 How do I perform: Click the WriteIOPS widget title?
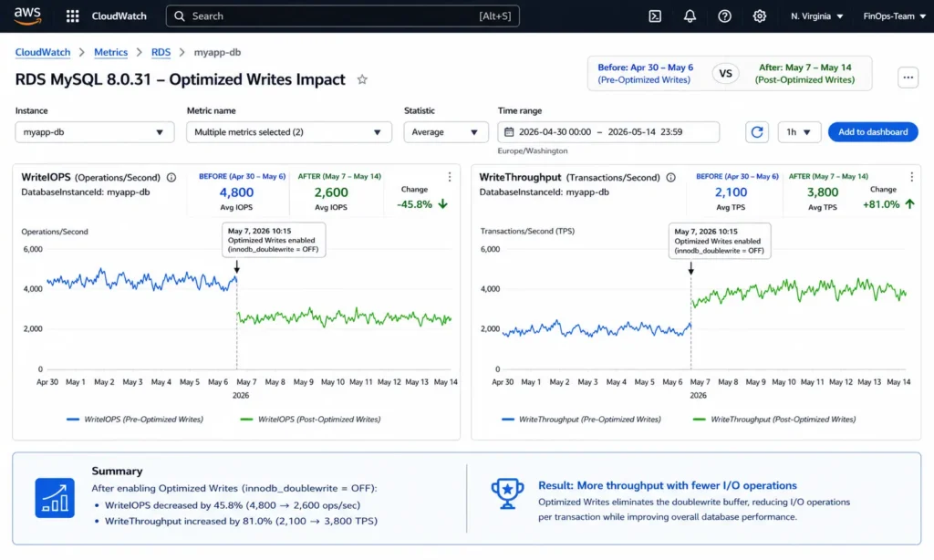pos(46,177)
